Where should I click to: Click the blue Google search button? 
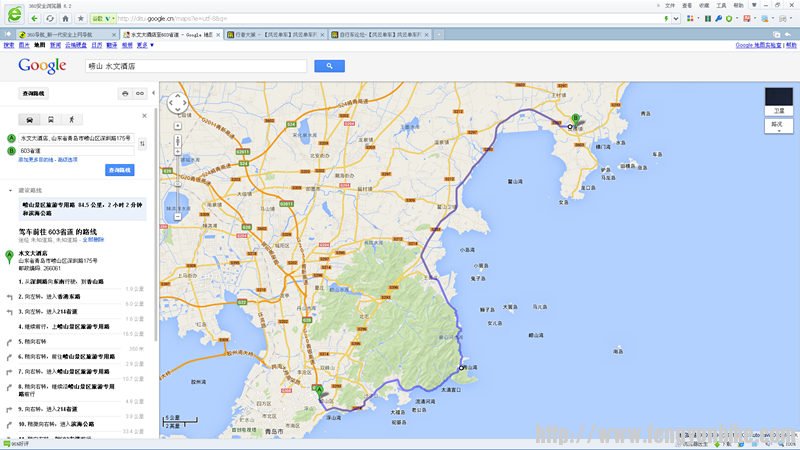pos(329,66)
